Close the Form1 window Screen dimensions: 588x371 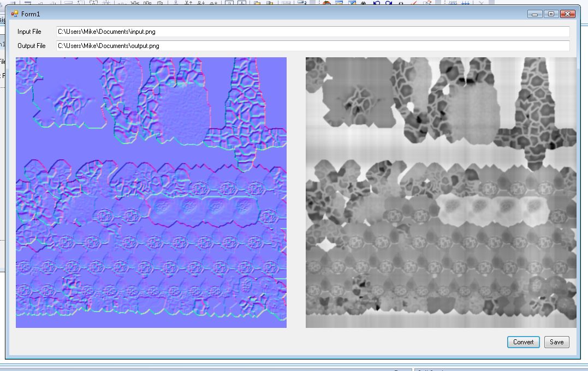(568, 14)
